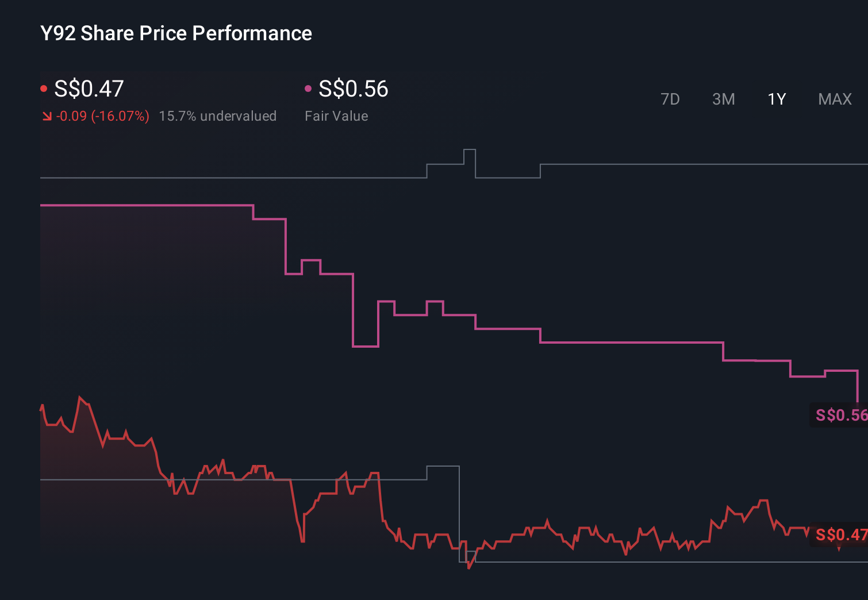Click the S$0.47 price tag badge
This screenshot has height=600, width=868.
click(839, 534)
